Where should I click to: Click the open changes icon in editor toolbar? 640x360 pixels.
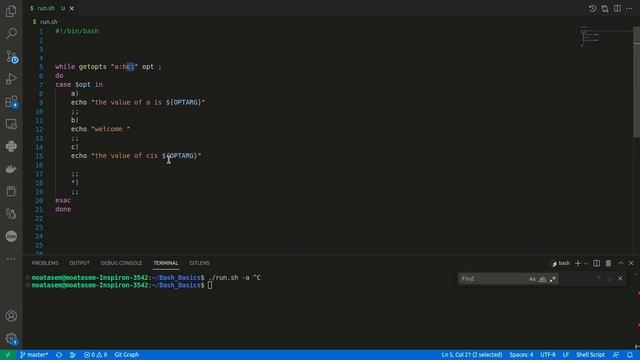pos(605,9)
